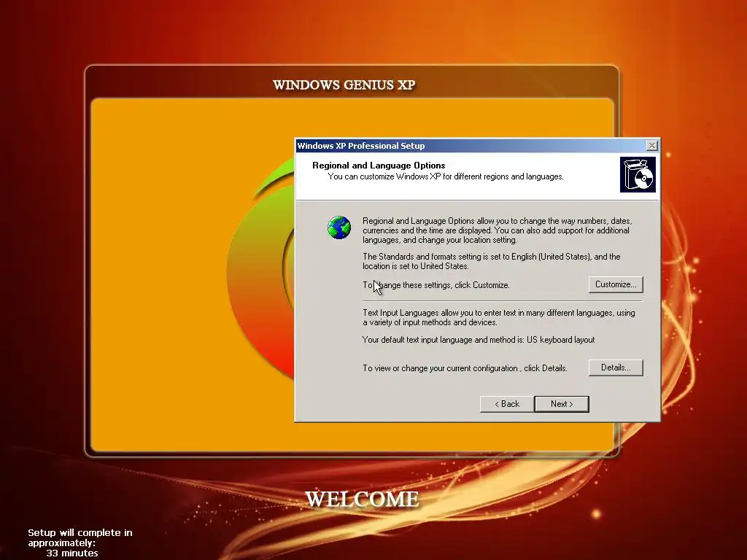Screen dimensions: 747x560
Task: Click the 'Setup will complete in' status text
Action: point(80,537)
